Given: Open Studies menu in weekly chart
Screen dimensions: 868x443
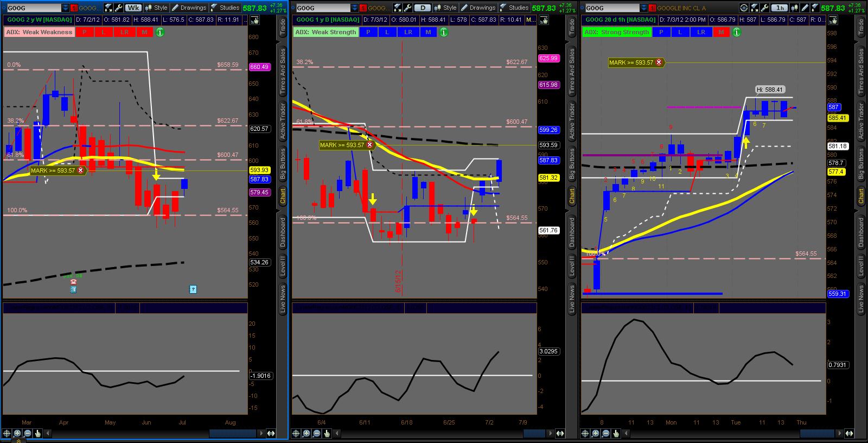Looking at the screenshot, I should click(x=225, y=8).
